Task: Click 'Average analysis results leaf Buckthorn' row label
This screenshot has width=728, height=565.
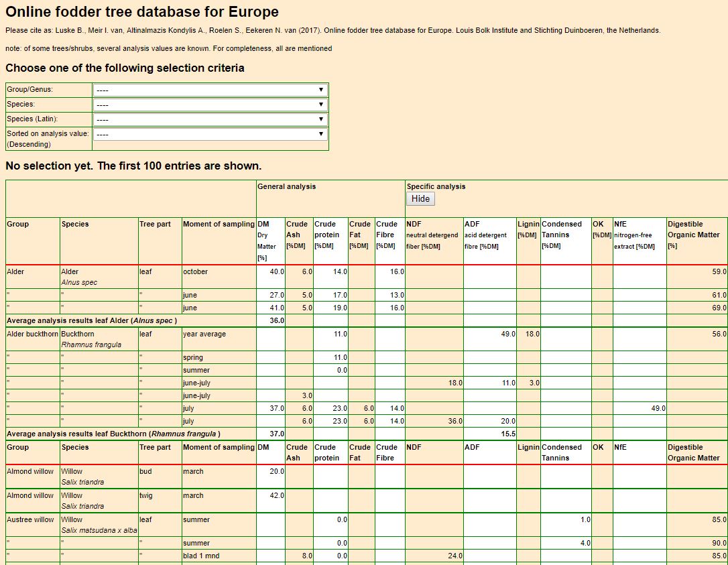Action: pos(114,434)
